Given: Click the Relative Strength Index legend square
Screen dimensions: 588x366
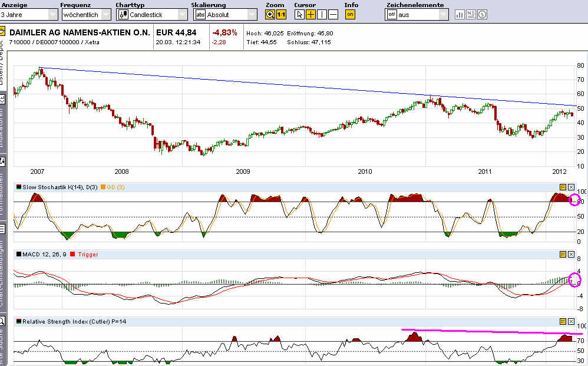Looking at the screenshot, I should point(18,321).
